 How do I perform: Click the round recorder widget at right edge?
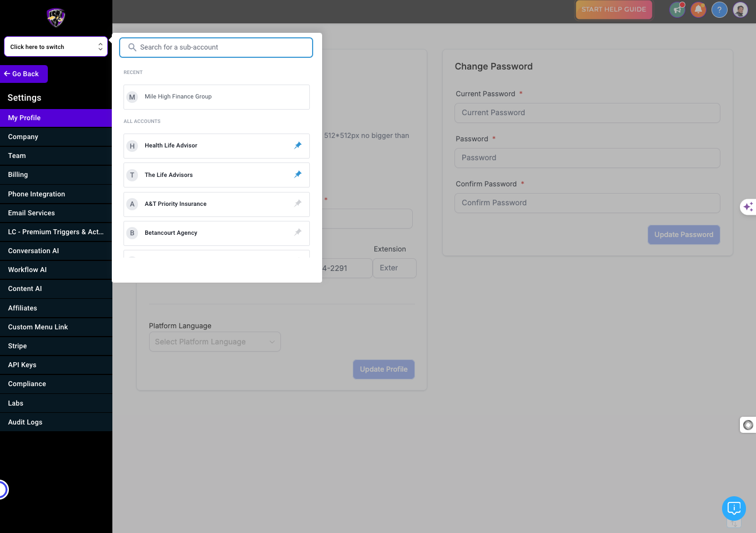click(748, 425)
